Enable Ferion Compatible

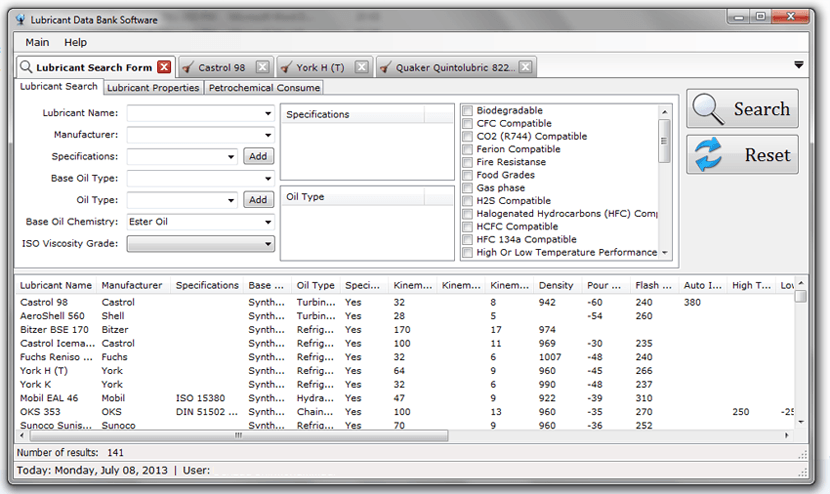coord(467,149)
